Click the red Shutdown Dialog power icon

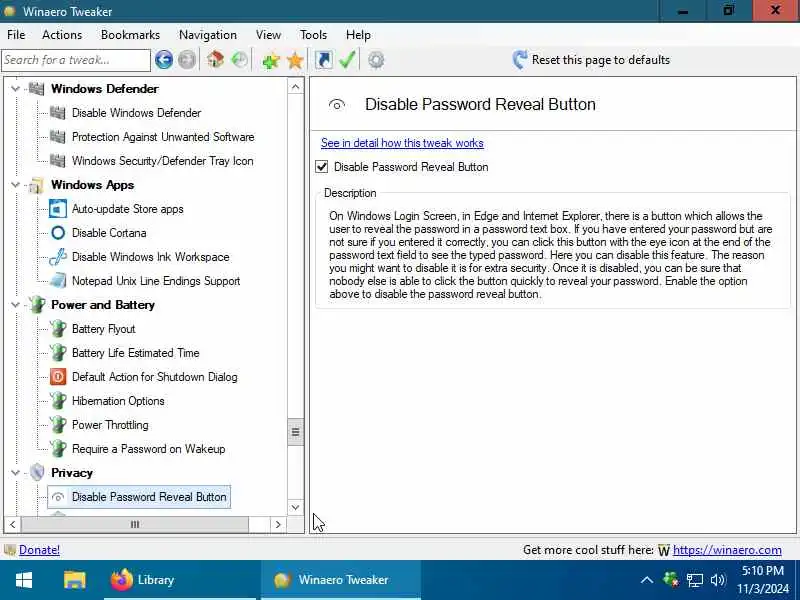(x=58, y=377)
